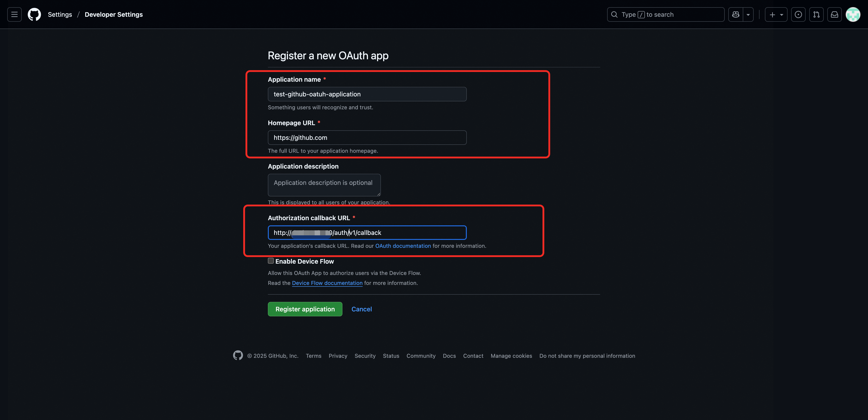Image resolution: width=868 pixels, height=420 pixels.
Task: Open the Pull requests icon
Action: point(816,14)
